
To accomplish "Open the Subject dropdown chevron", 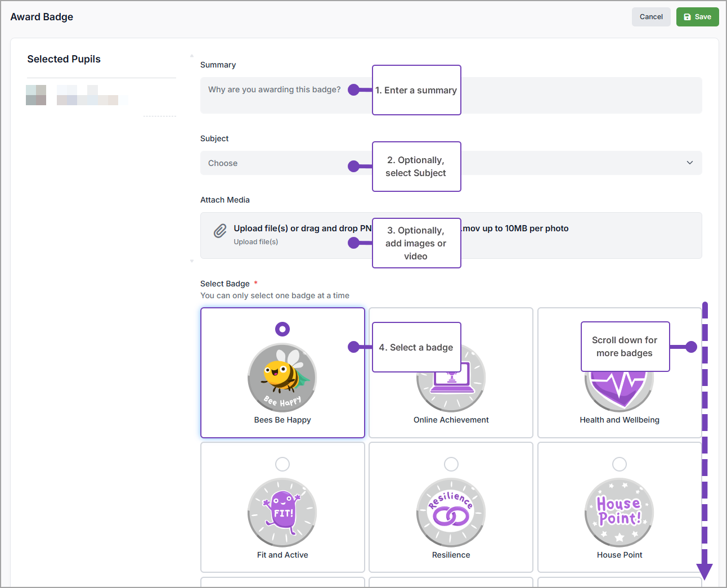I will pos(689,163).
